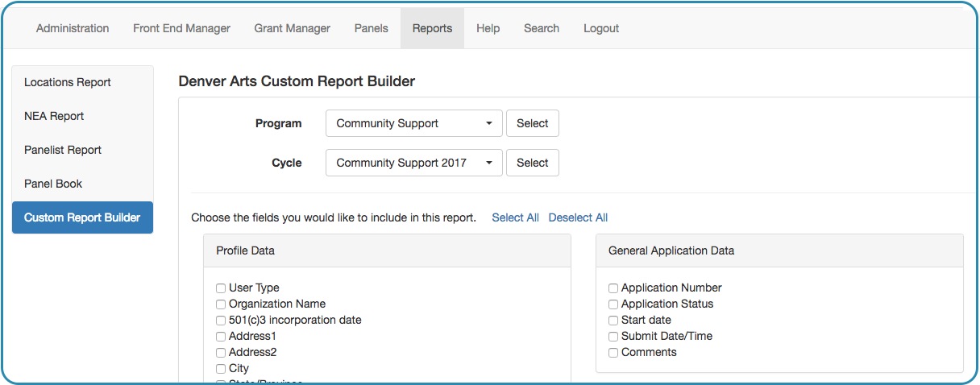Switch to the Panels tab
Screen dimensions: 980x385
pyautogui.click(x=371, y=28)
